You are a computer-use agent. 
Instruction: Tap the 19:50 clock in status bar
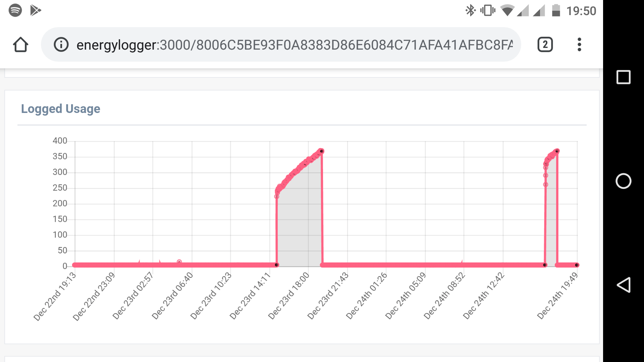click(581, 11)
